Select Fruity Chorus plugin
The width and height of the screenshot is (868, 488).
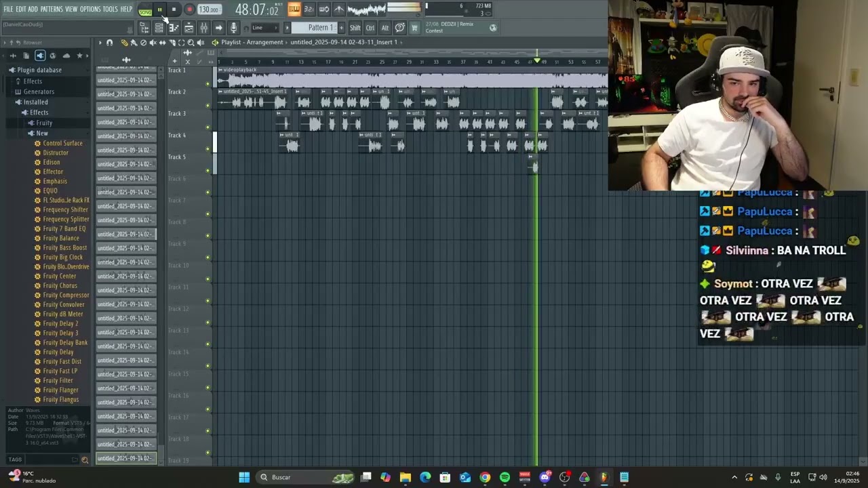(x=60, y=285)
